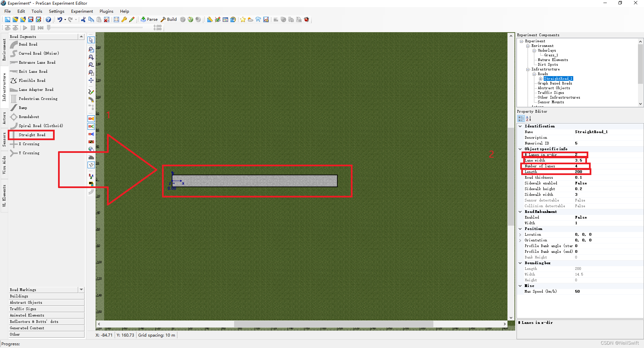The image size is (644, 348).
Task: Select Grass_1 in Experiment Components tree
Action: (x=551, y=55)
